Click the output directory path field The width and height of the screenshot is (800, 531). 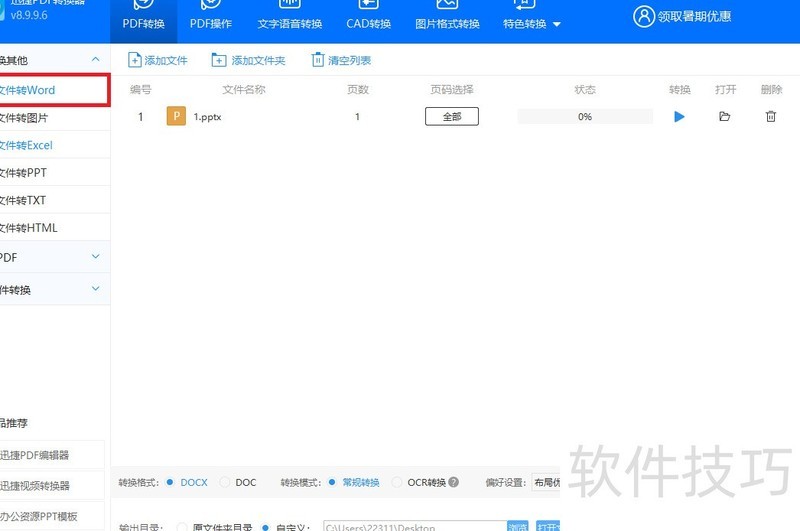click(x=415, y=527)
